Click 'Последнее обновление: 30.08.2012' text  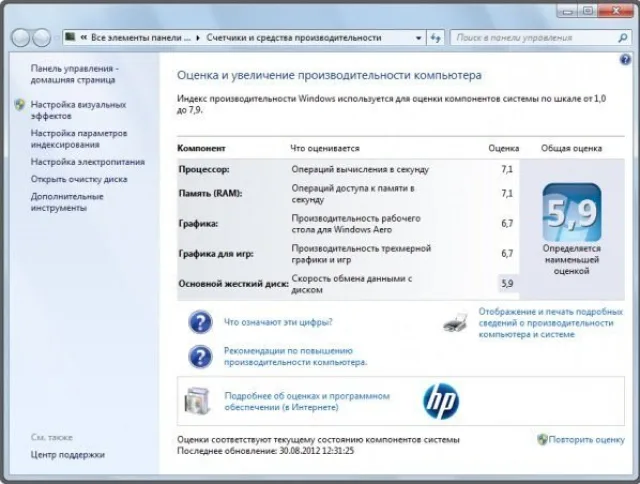[265, 451]
